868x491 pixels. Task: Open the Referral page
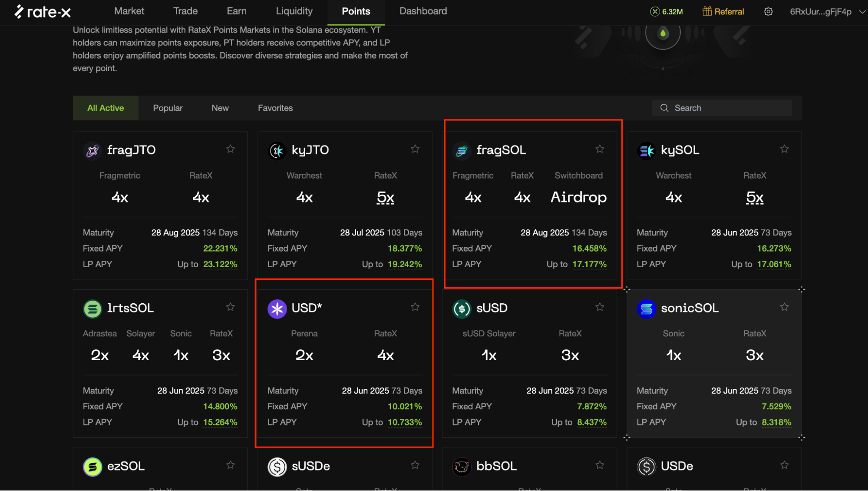click(723, 12)
